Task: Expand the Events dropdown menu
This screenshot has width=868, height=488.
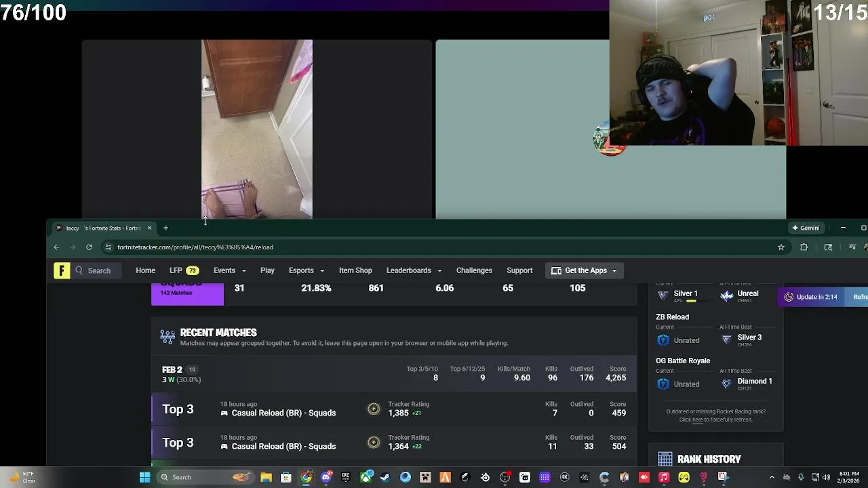Action: click(x=230, y=270)
